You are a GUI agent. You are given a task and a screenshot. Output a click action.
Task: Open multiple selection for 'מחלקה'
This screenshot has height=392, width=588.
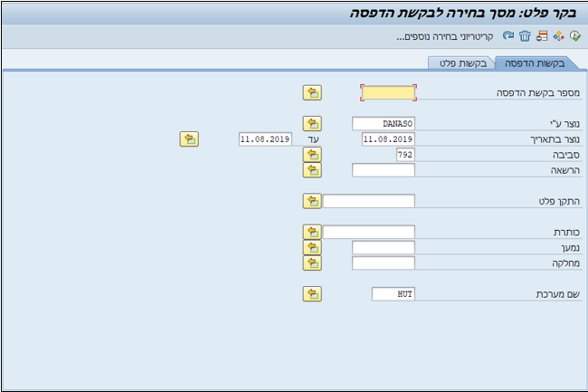click(x=312, y=263)
